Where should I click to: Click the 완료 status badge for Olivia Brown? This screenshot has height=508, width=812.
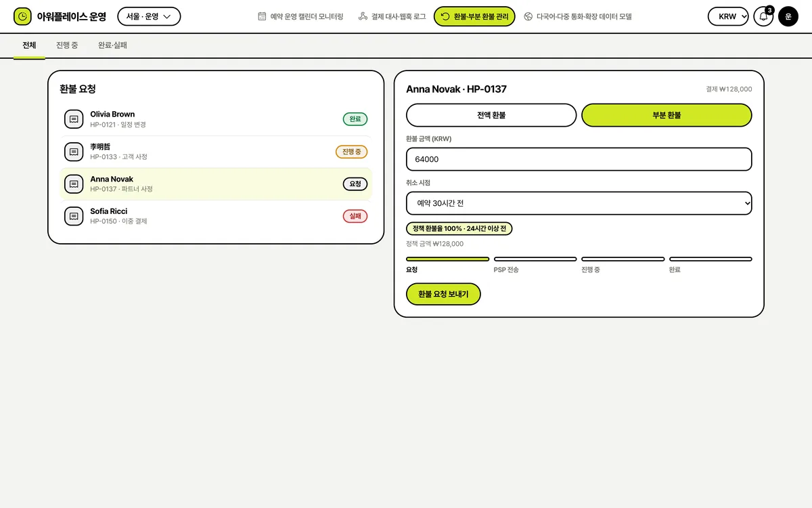(x=355, y=119)
